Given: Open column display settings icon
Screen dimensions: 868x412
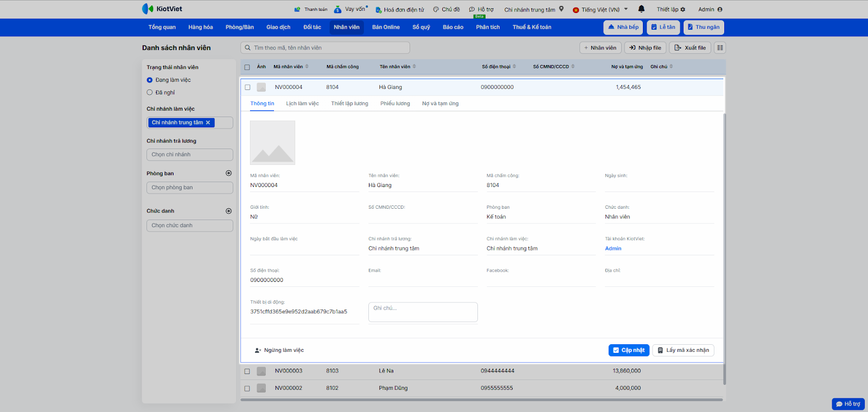Looking at the screenshot, I should click(x=720, y=48).
